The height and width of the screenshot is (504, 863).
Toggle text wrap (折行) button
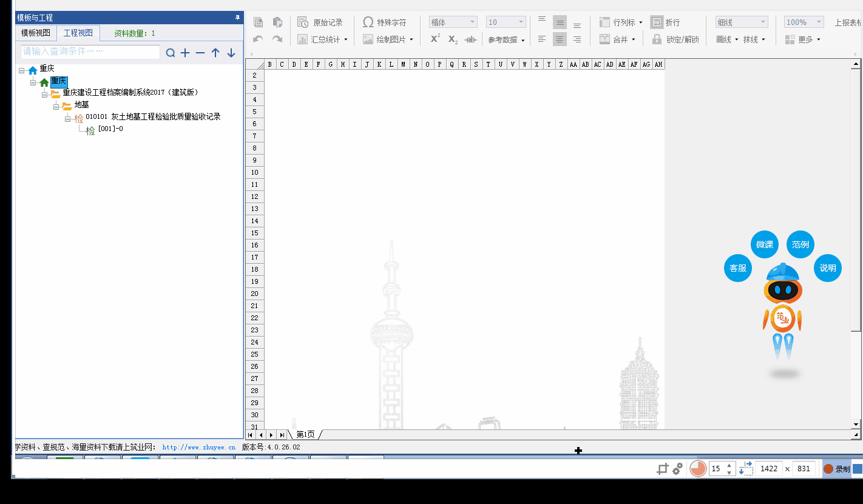(x=657, y=22)
